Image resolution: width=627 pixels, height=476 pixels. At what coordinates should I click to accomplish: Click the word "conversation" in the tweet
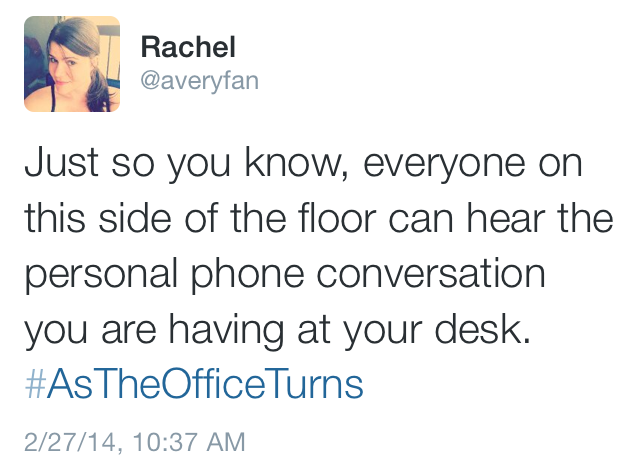point(431,273)
